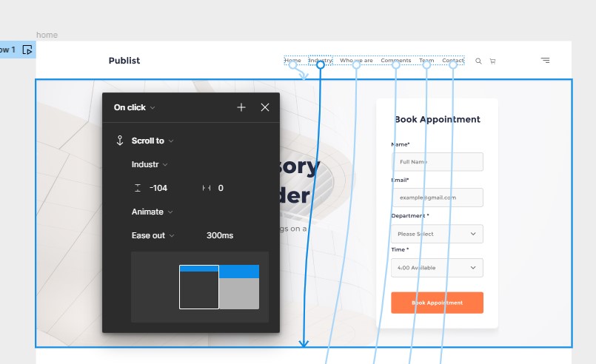Open the On click trigger dropdown
The width and height of the screenshot is (596, 364).
coord(134,107)
